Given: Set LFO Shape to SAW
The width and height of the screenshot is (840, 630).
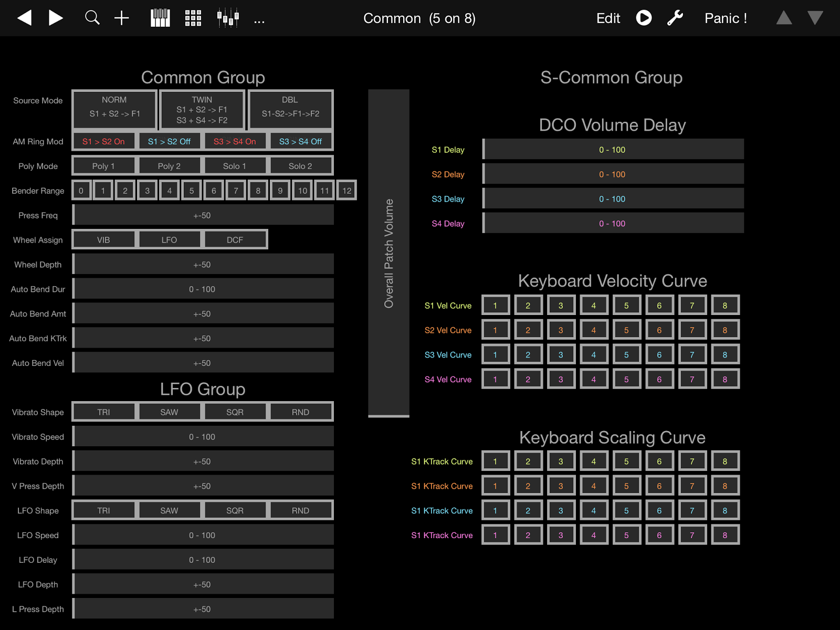Looking at the screenshot, I should tap(169, 510).
